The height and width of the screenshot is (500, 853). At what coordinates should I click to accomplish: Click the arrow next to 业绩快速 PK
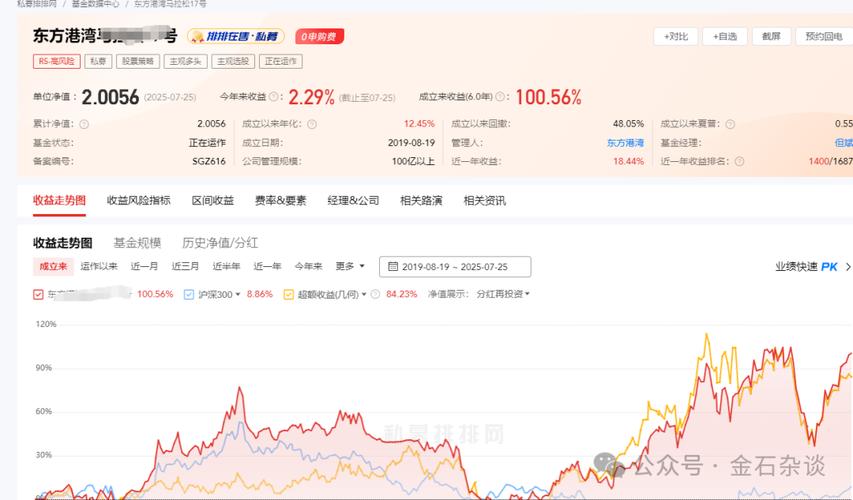pyautogui.click(x=848, y=267)
